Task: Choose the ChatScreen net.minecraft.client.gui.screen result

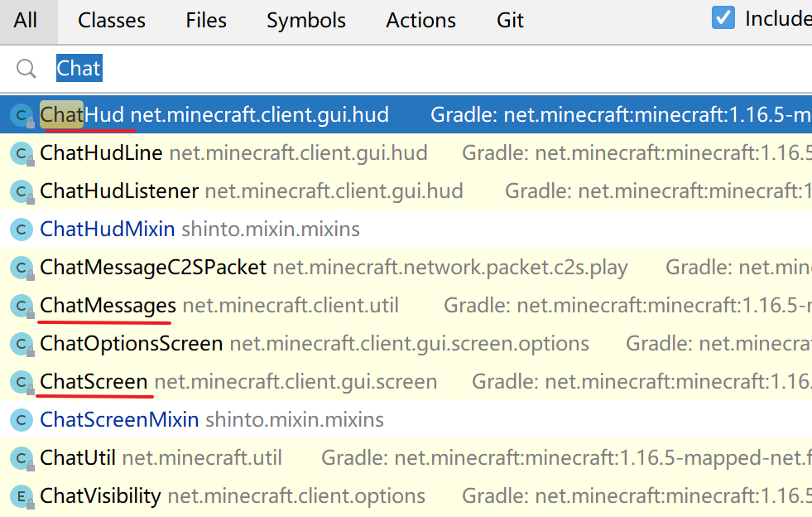Action: 406,382
